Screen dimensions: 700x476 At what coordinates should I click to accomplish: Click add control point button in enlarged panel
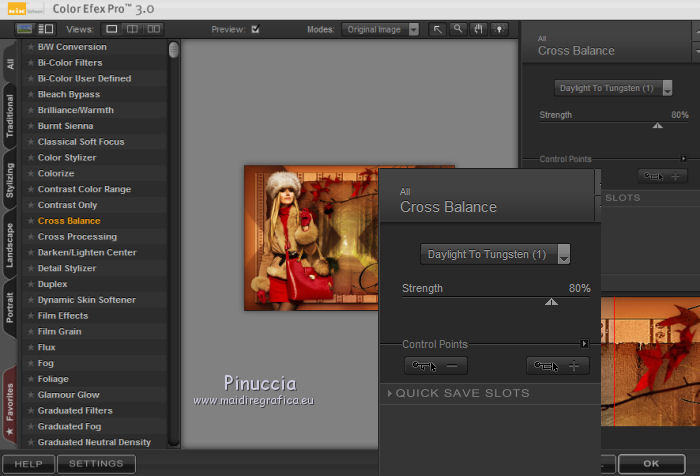558,366
